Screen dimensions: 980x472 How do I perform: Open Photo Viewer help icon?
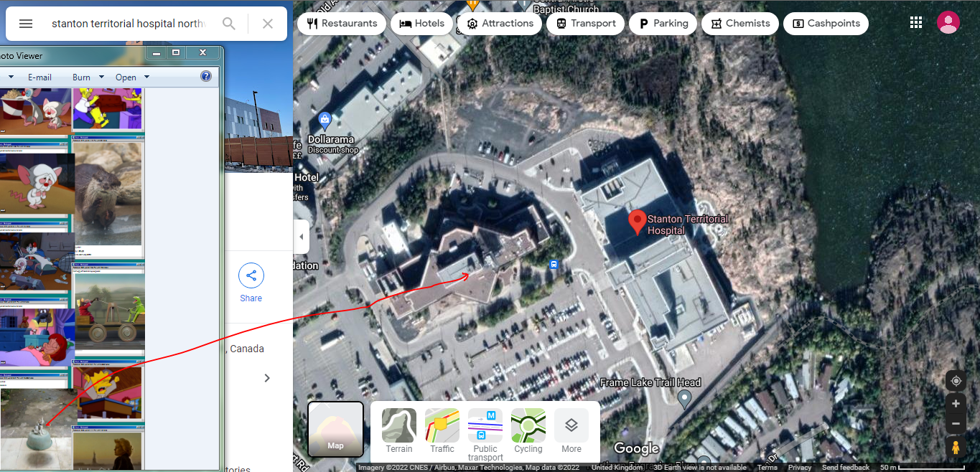click(x=206, y=76)
